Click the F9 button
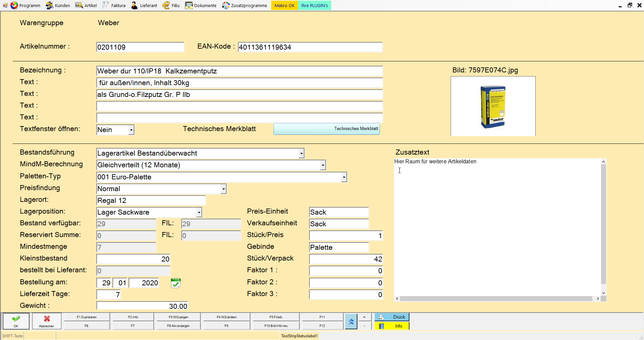 click(227, 326)
